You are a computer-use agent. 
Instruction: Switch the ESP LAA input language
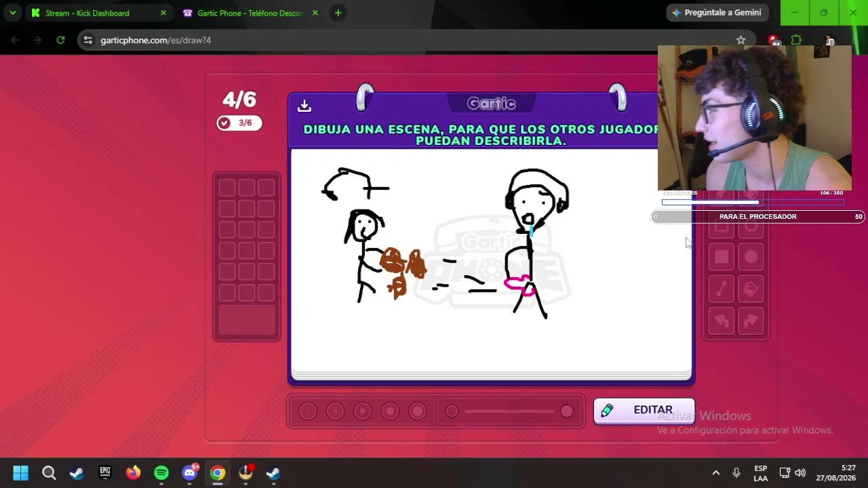[x=761, y=473]
